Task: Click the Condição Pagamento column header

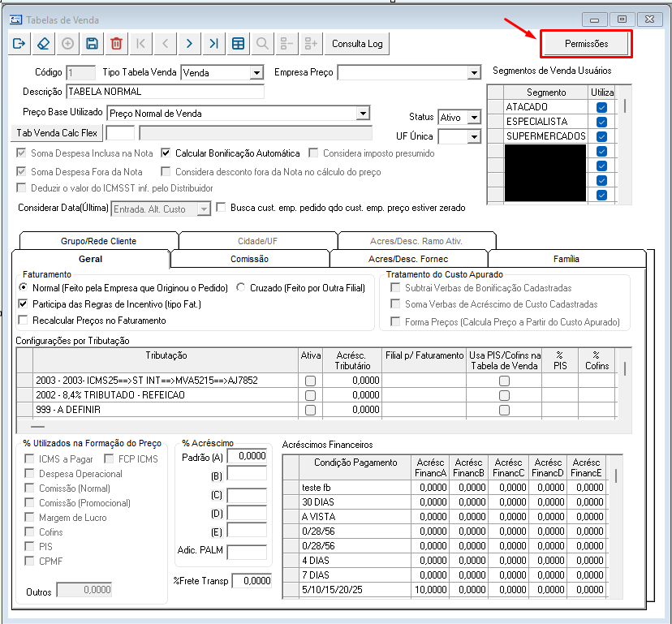Action: pos(355,467)
